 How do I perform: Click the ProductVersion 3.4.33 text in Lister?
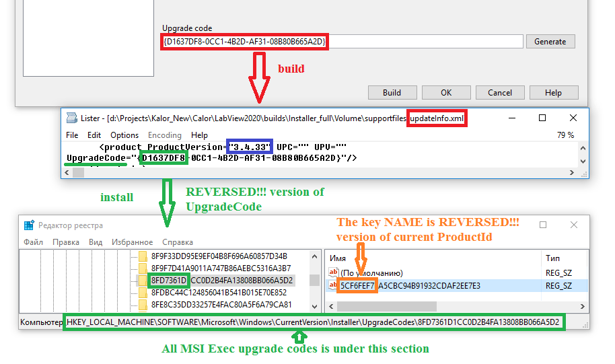[250, 147]
